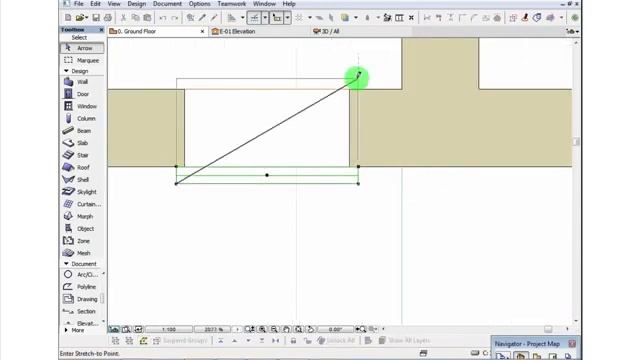The width and height of the screenshot is (640, 360).
Task: Pick the Beam tool
Action: [x=82, y=131]
